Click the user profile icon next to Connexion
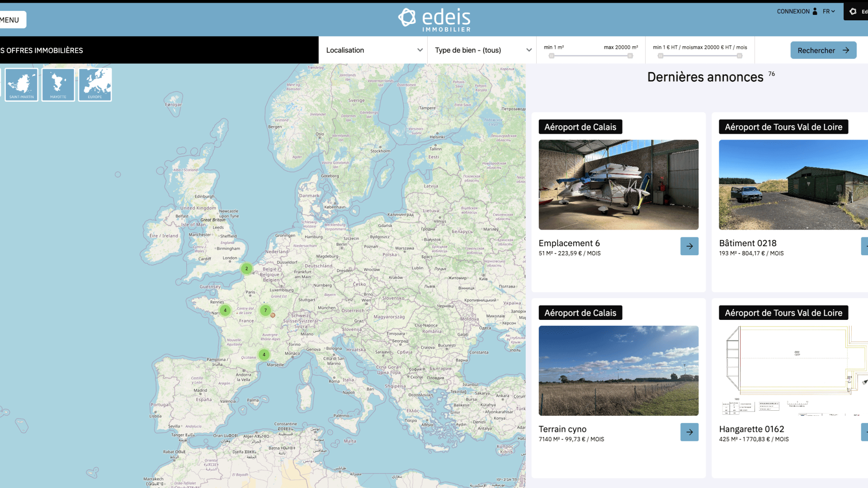 click(815, 11)
